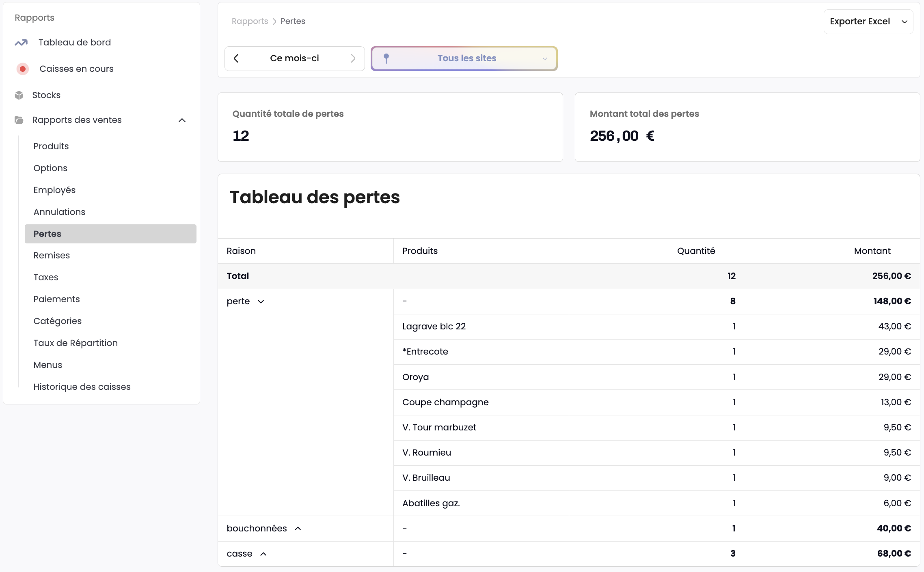924x572 pixels.
Task: Collapse the perte category rows
Action: pyautogui.click(x=261, y=301)
